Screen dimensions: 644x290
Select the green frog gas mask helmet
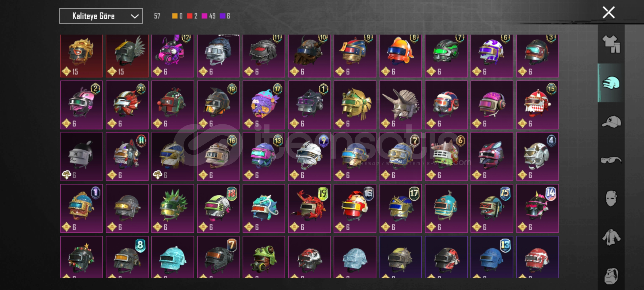click(x=264, y=257)
